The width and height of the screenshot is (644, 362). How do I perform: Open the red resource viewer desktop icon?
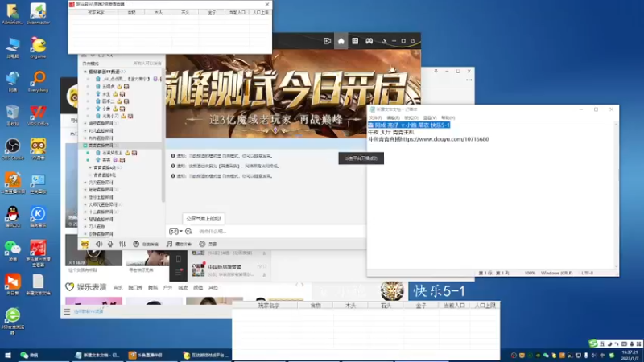(x=38, y=253)
